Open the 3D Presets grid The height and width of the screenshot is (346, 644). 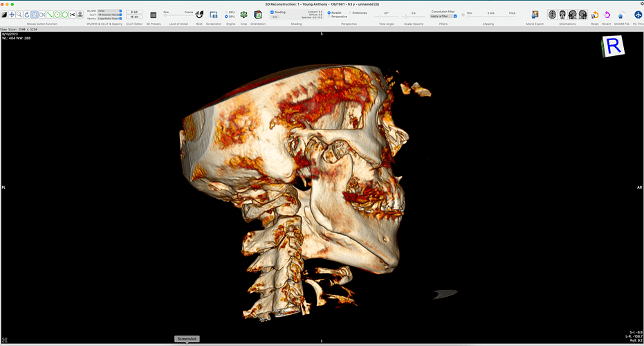point(153,15)
